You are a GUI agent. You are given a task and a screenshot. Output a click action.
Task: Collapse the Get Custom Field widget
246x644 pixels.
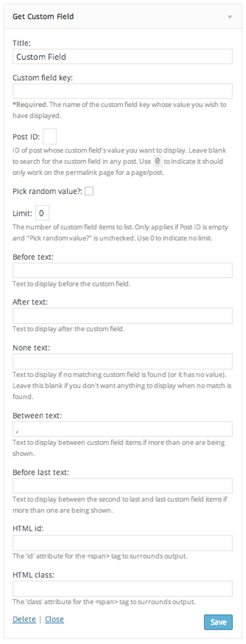click(230, 17)
